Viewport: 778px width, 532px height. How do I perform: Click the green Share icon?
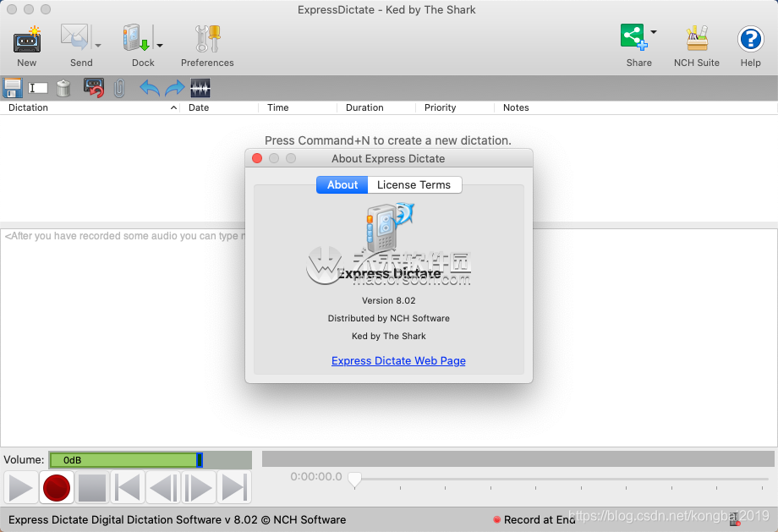click(x=633, y=37)
